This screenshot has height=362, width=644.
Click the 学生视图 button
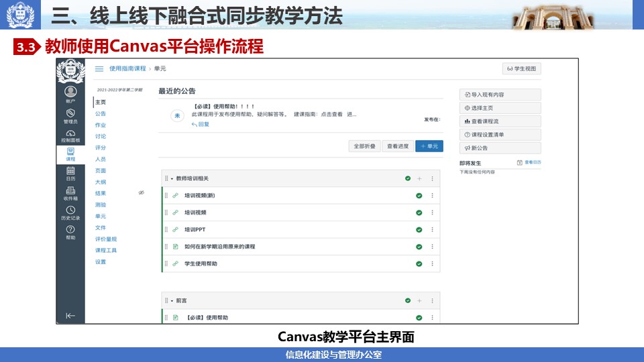(522, 68)
